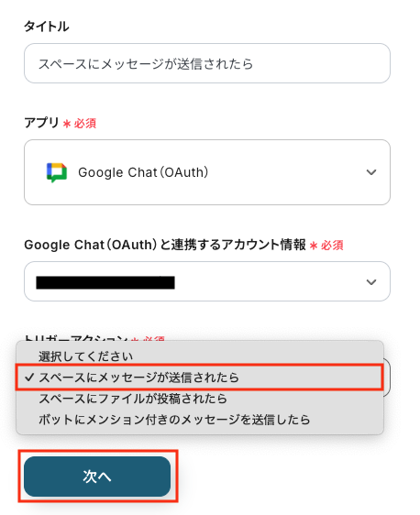This screenshot has height=515, width=420.
Task: Click the Google Chat(OAuth)と連携するアカウント情報 label
Action: 165,245
